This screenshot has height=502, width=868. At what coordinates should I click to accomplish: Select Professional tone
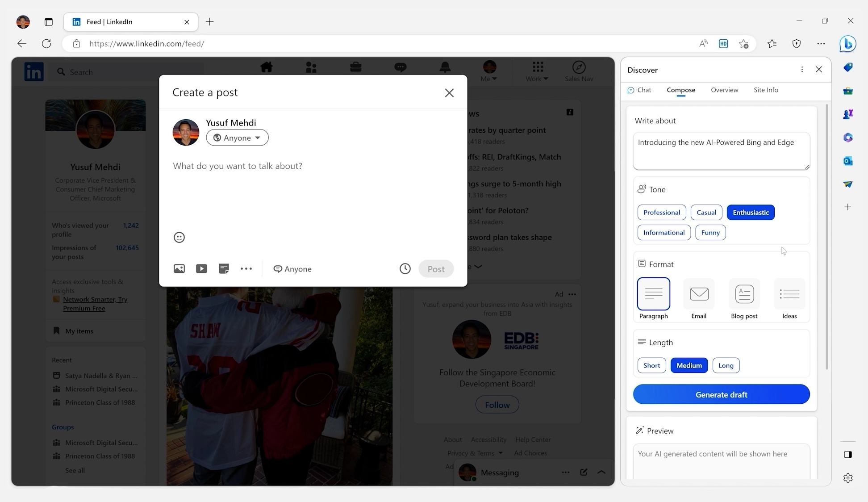click(662, 213)
